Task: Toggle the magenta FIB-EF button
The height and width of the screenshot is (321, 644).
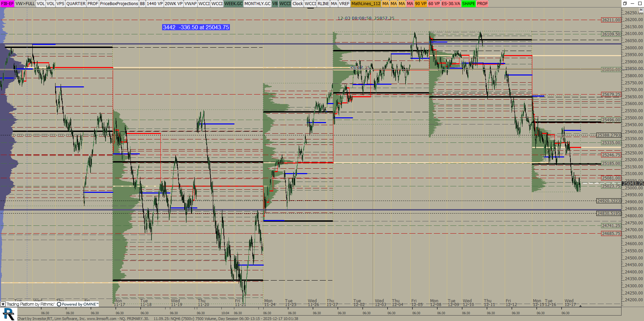Action: tap(7, 3)
